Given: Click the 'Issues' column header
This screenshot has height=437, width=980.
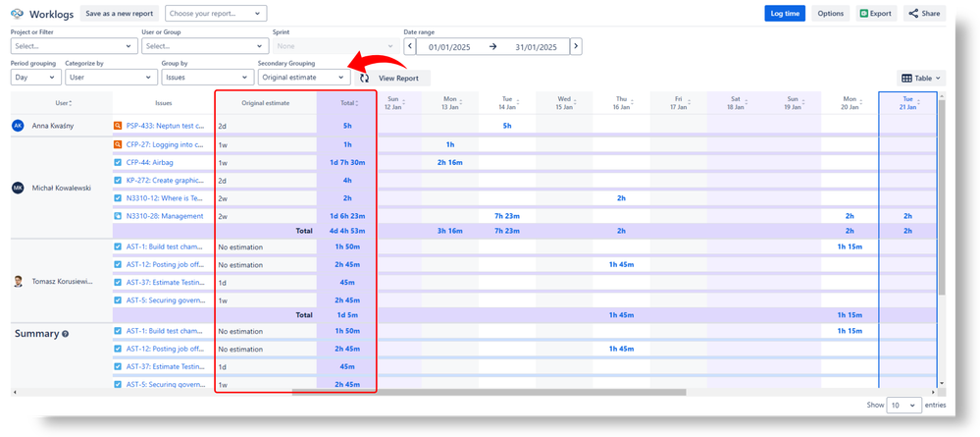Looking at the screenshot, I should pyautogui.click(x=164, y=103).
